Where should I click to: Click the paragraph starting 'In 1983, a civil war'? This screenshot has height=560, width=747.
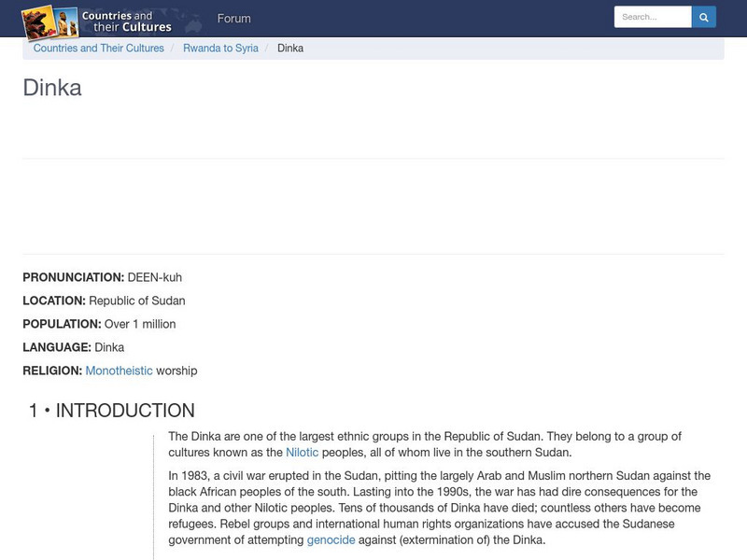[439, 508]
